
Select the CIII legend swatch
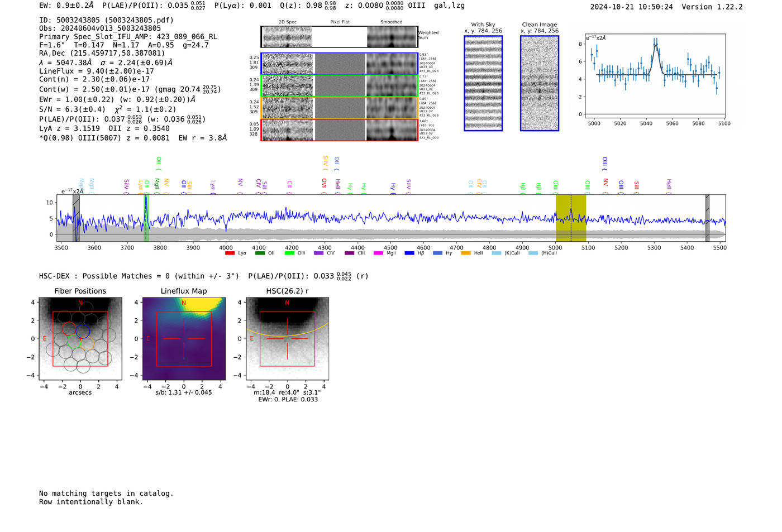click(x=350, y=253)
